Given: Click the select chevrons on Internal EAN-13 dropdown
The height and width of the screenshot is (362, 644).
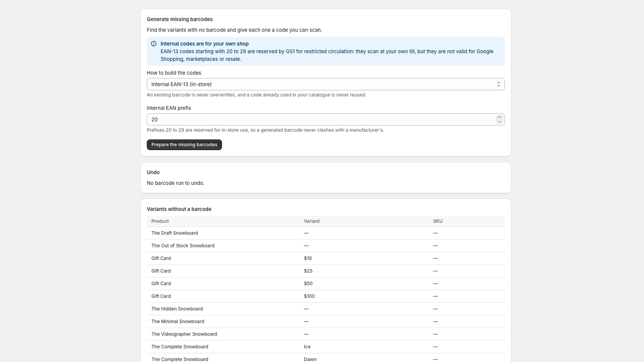Looking at the screenshot, I should [x=499, y=84].
